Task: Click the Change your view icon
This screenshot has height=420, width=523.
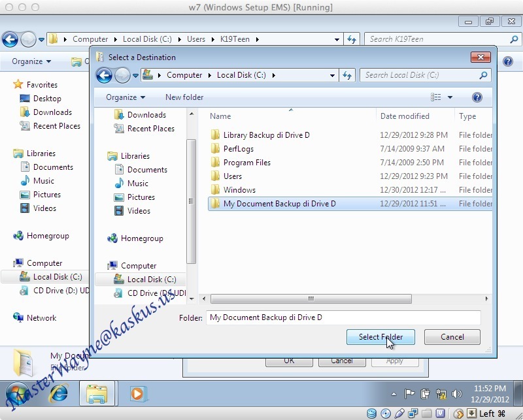Action: point(435,97)
